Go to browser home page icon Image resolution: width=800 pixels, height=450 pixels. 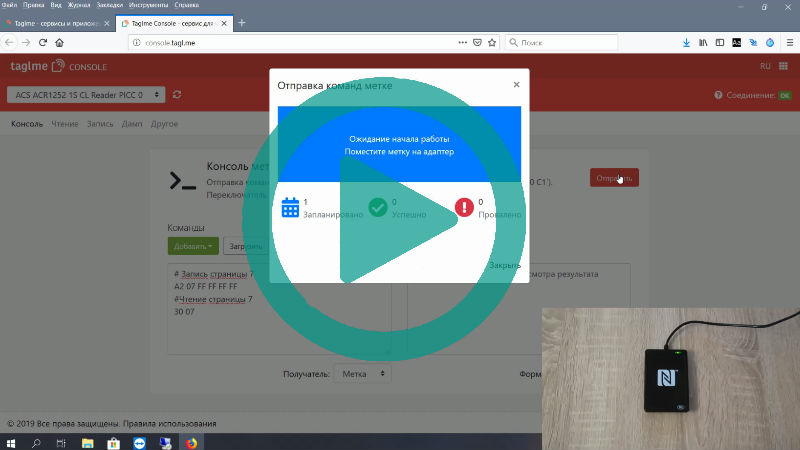tap(60, 42)
